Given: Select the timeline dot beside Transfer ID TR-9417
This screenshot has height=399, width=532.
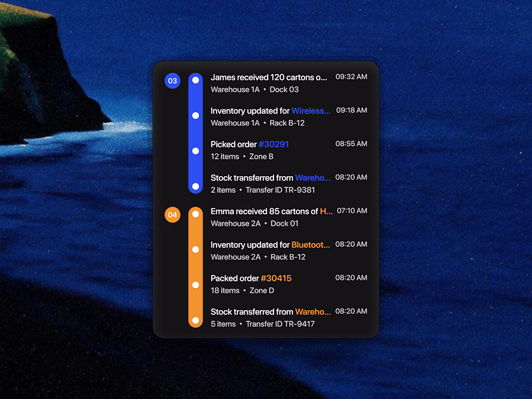Looking at the screenshot, I should (x=195, y=320).
